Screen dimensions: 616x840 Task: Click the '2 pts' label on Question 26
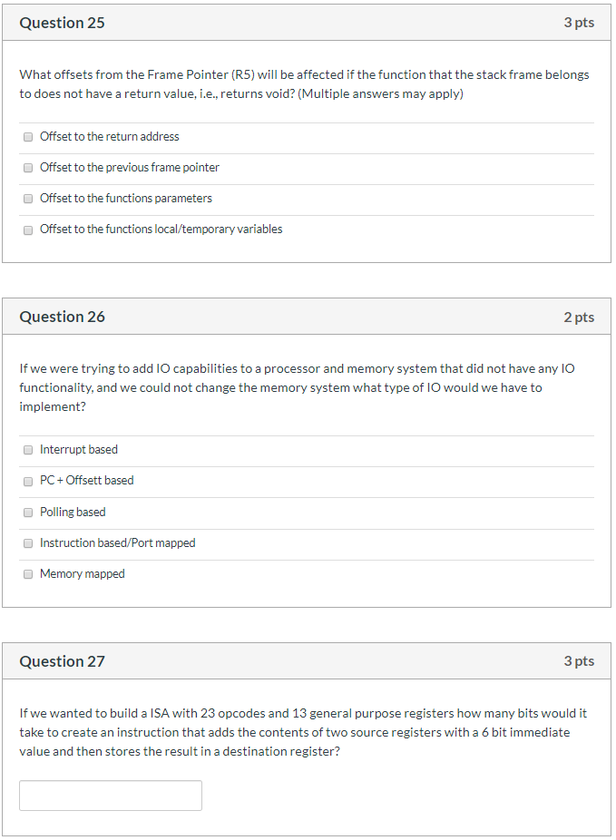pos(580,317)
